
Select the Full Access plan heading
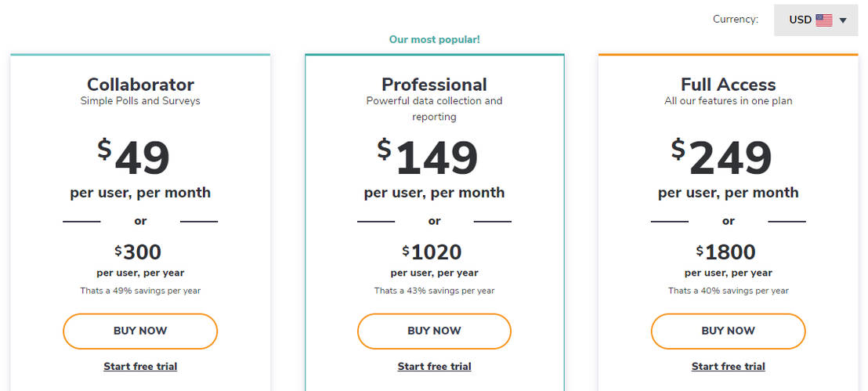728,85
